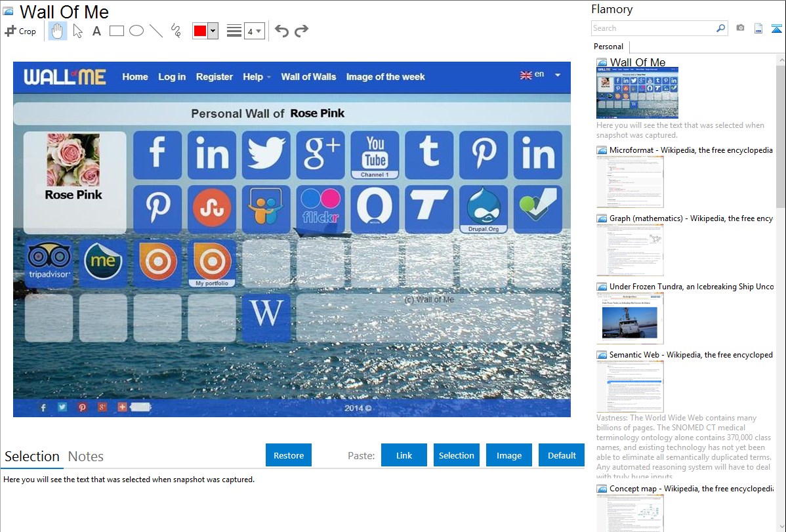Image resolution: width=786 pixels, height=532 pixels.
Task: Click the TripAdvisor tile
Action: 49,263
